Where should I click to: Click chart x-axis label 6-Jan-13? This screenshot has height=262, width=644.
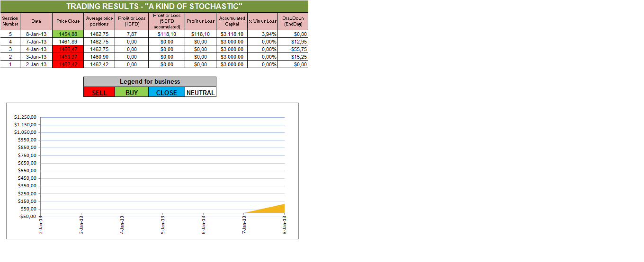click(204, 225)
